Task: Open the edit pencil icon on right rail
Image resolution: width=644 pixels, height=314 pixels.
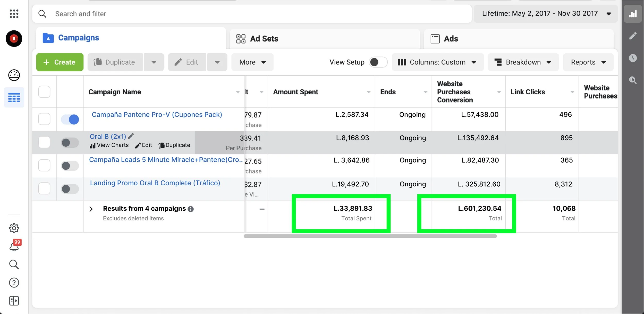Action: point(633,36)
